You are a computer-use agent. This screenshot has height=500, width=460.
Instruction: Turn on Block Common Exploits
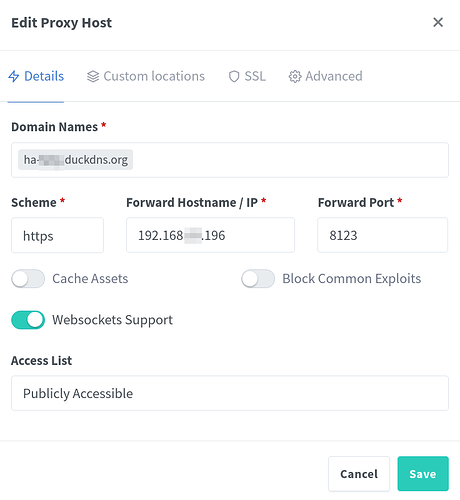(258, 279)
